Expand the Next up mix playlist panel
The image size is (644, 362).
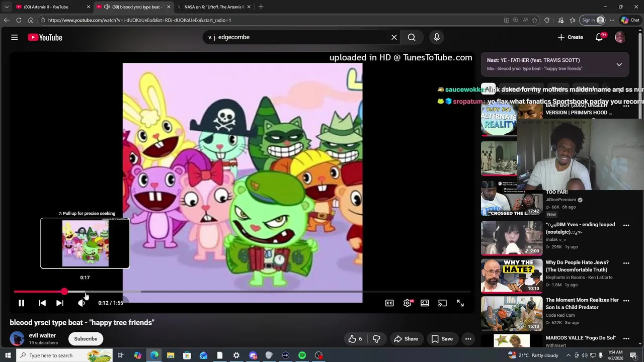(619, 64)
